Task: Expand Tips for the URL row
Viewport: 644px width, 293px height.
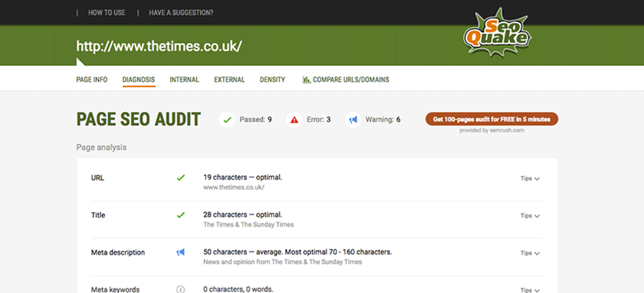Action: coord(530,178)
